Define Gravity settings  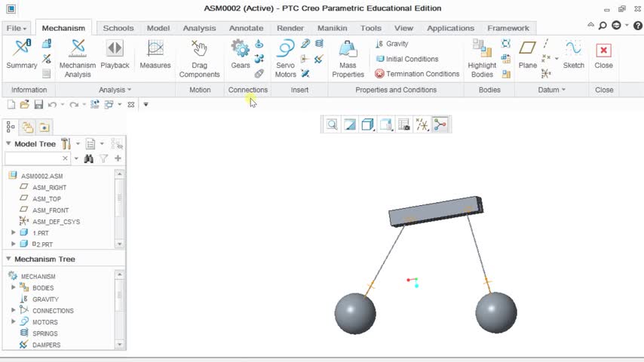pyautogui.click(x=392, y=44)
